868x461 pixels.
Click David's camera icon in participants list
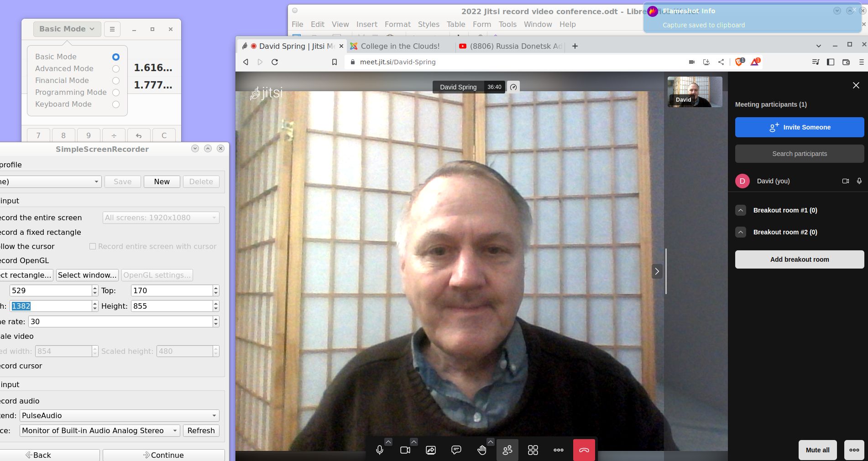pyautogui.click(x=845, y=181)
